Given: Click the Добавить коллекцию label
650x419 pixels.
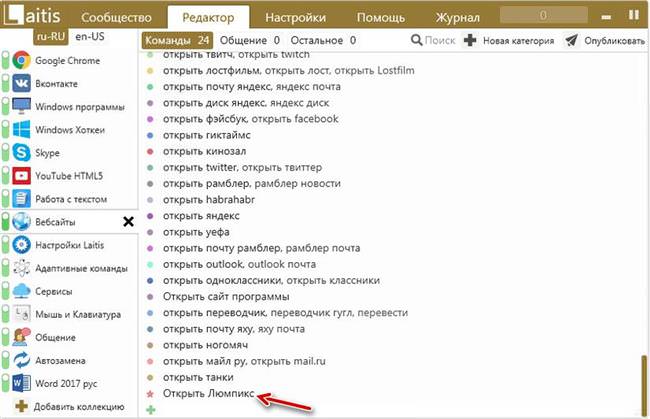Looking at the screenshot, I should pyautogui.click(x=79, y=407).
